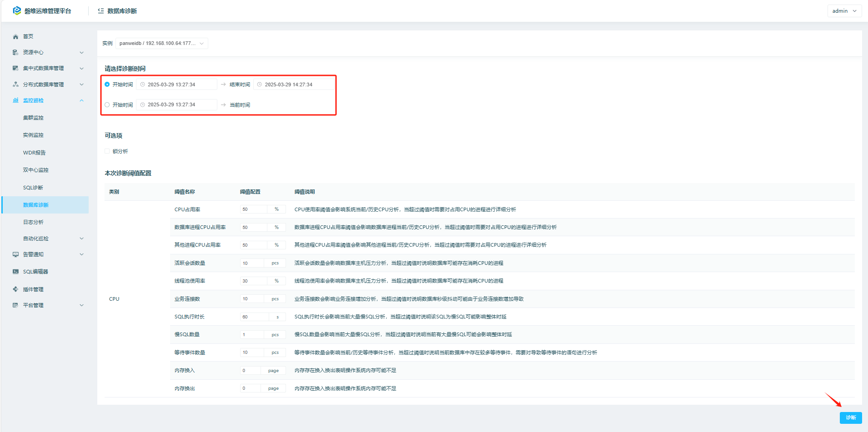
Task: Collapse sidebar using the menu fold icon
Action: [x=101, y=11]
